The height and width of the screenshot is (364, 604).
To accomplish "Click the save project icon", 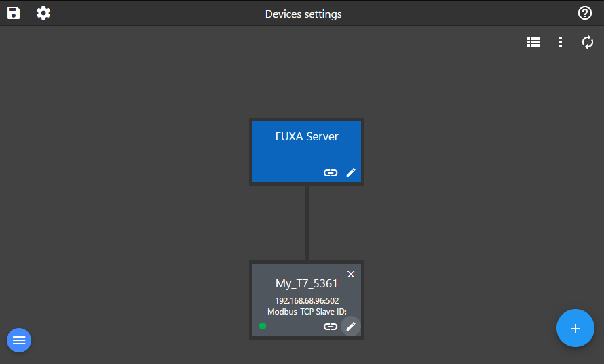I will click(14, 14).
